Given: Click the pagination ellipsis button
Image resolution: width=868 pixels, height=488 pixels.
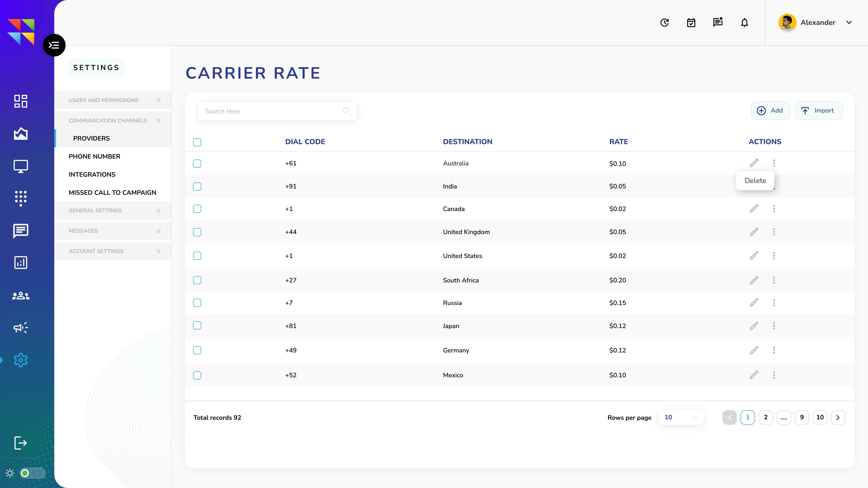Looking at the screenshot, I should pos(784,417).
